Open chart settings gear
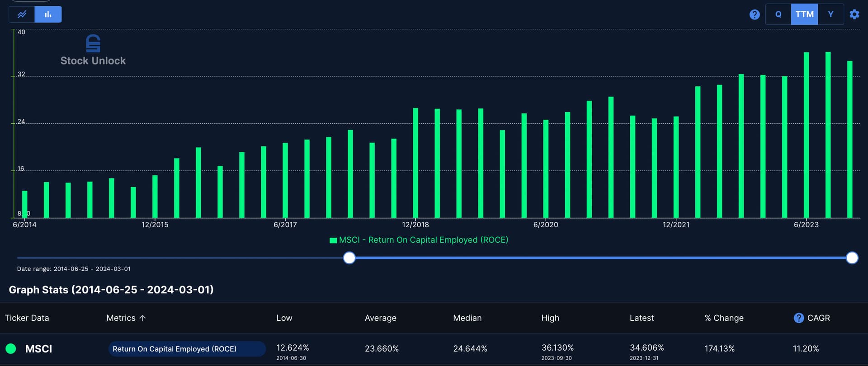This screenshot has width=868, height=366. [854, 14]
